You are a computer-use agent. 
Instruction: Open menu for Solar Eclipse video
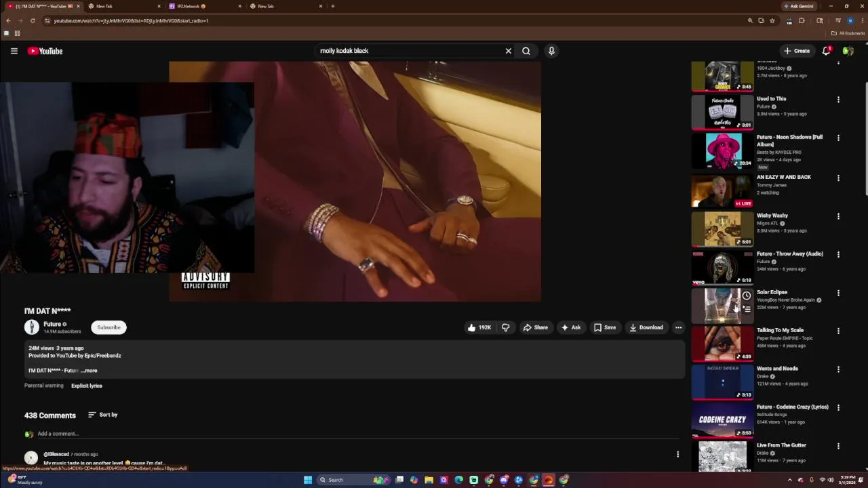(x=838, y=293)
